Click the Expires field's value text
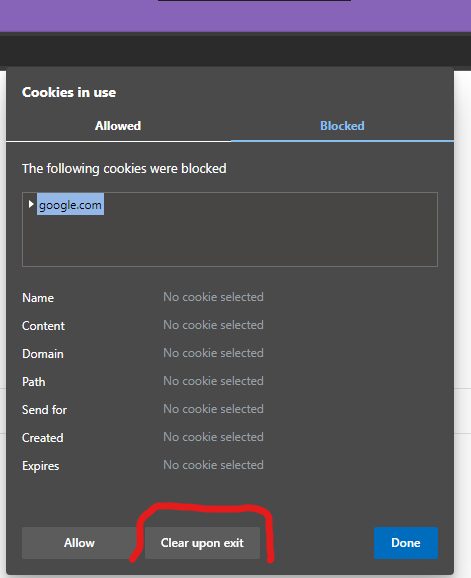 (213, 465)
